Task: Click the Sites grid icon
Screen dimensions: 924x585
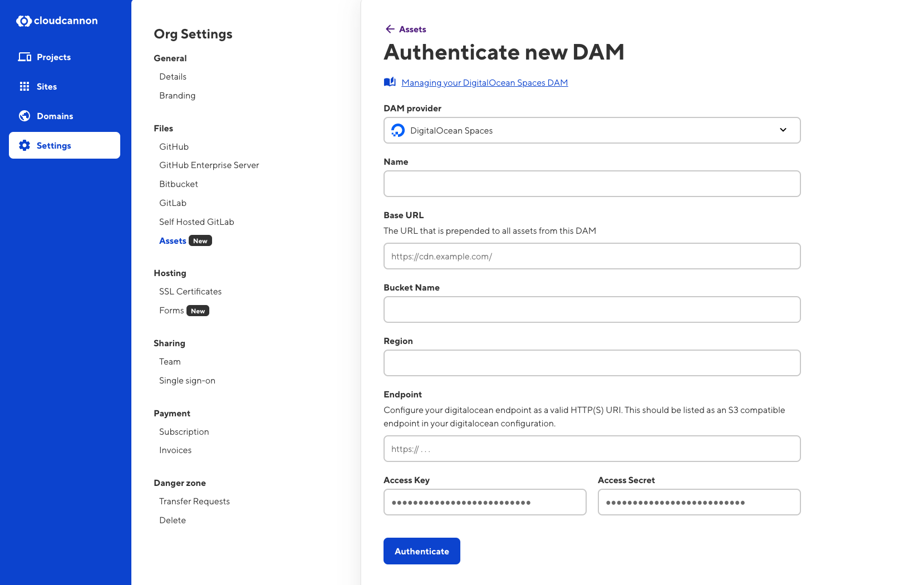Action: (24, 87)
